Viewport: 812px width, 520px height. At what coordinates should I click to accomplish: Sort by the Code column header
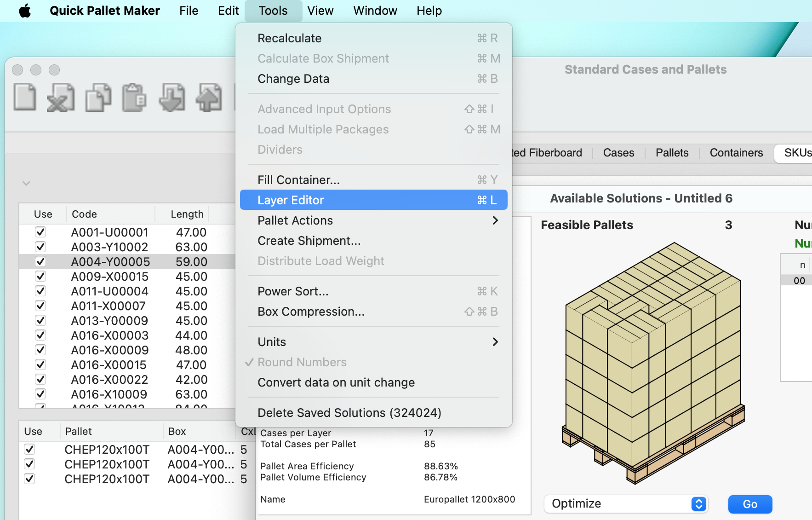(x=110, y=214)
